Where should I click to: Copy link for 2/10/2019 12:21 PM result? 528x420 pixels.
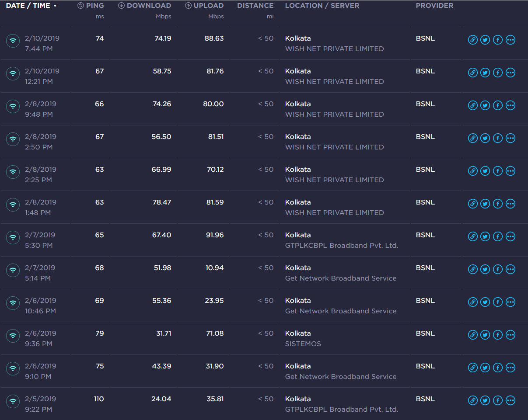click(472, 73)
